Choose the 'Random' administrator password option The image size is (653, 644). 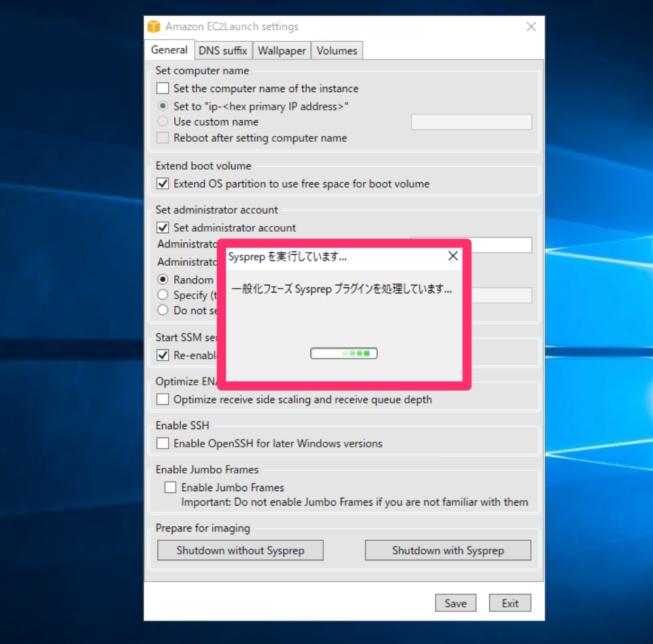point(163,280)
